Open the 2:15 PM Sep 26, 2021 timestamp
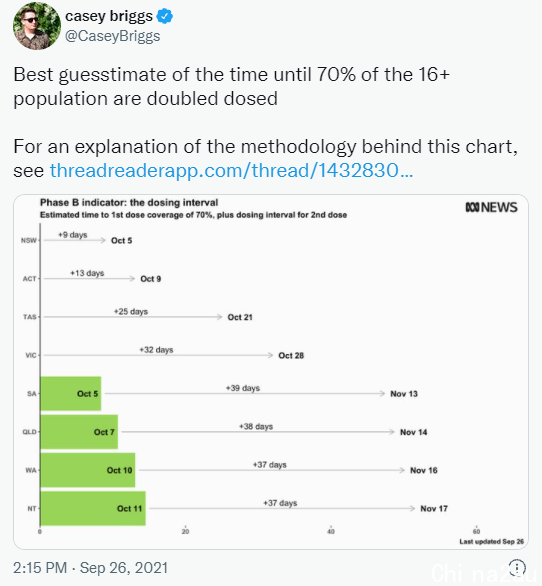The image size is (542, 586). (x=90, y=568)
